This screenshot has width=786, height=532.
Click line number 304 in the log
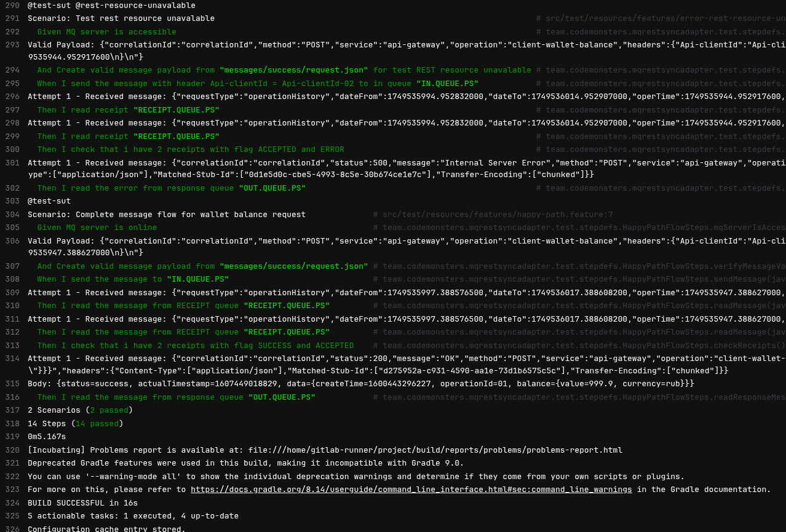point(12,215)
